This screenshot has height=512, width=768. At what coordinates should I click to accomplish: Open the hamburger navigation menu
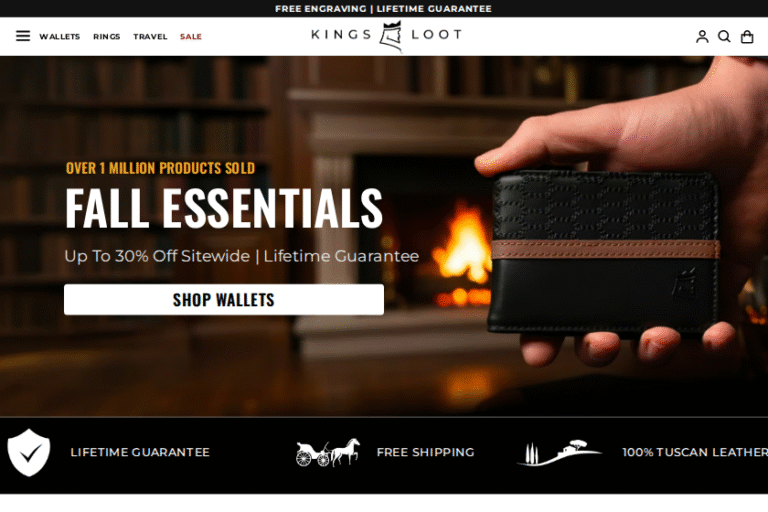tap(23, 36)
